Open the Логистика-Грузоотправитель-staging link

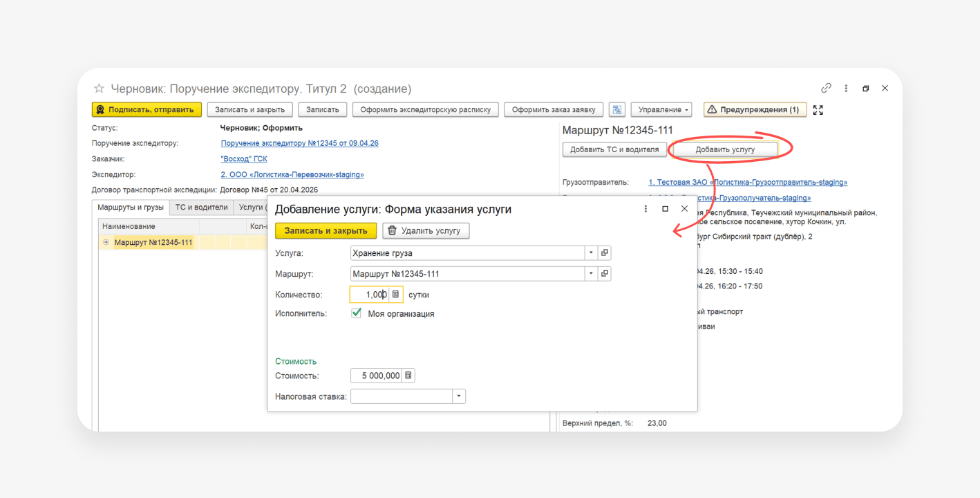point(748,183)
